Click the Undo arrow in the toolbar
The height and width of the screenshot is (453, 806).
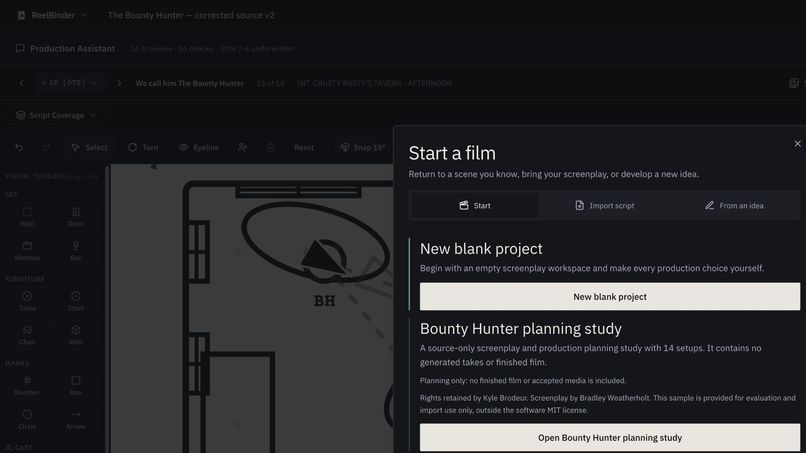19,148
